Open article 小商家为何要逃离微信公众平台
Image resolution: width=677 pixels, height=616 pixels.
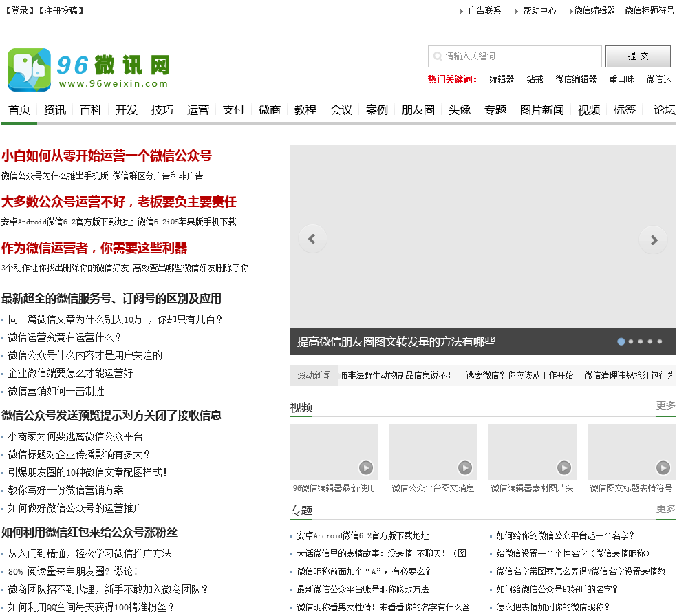point(75,437)
